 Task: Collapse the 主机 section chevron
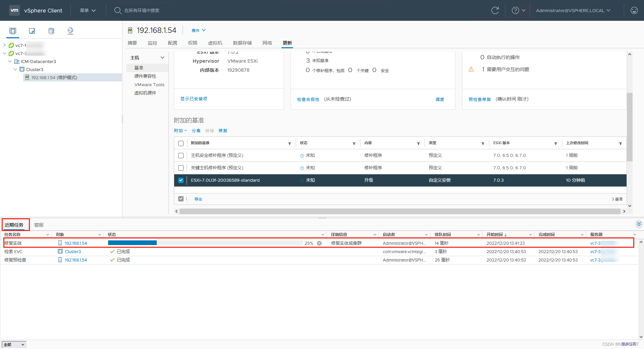click(162, 58)
